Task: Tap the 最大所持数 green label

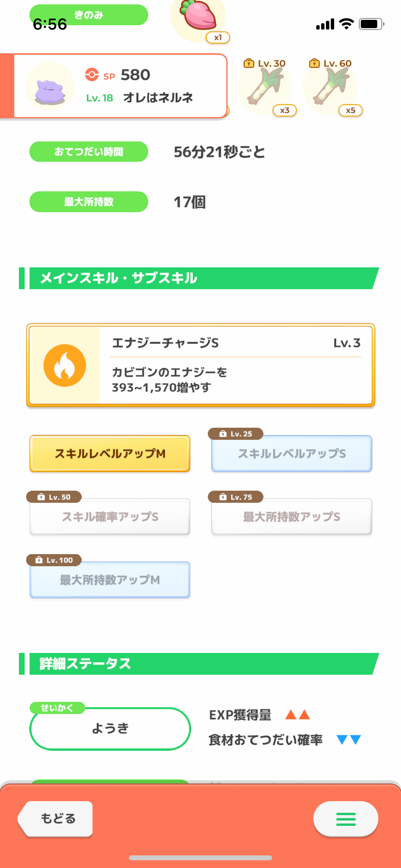Action: point(89,201)
